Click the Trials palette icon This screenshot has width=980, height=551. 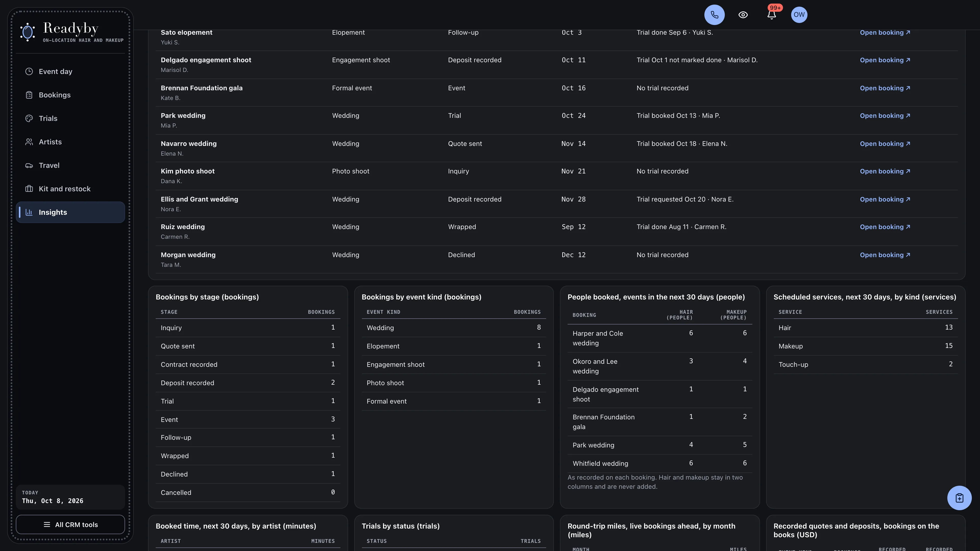tap(29, 118)
